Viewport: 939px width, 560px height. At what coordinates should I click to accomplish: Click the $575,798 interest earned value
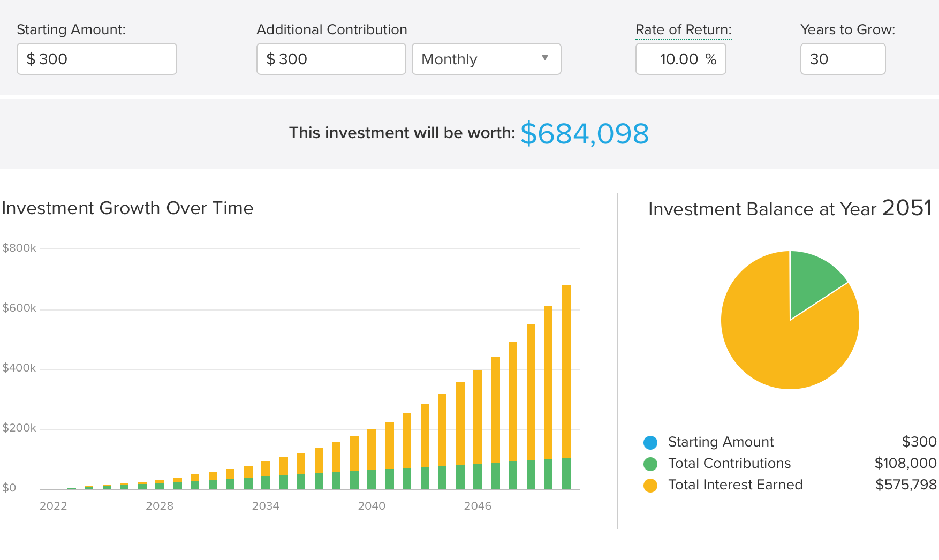[906, 485]
